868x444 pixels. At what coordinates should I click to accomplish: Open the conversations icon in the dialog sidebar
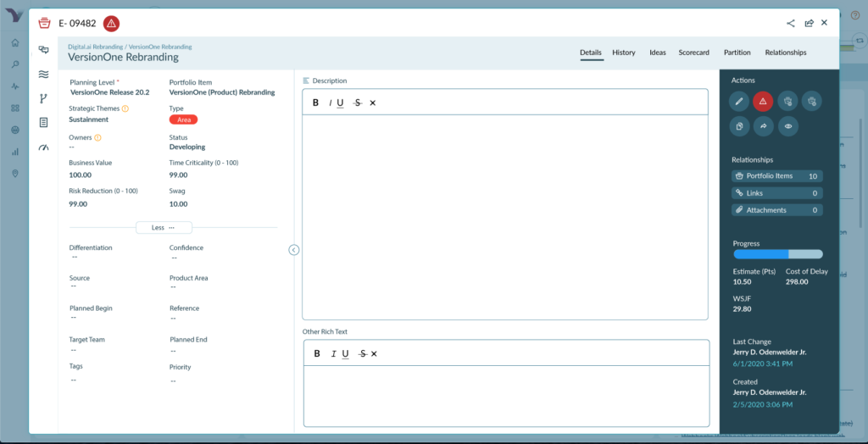pyautogui.click(x=44, y=50)
